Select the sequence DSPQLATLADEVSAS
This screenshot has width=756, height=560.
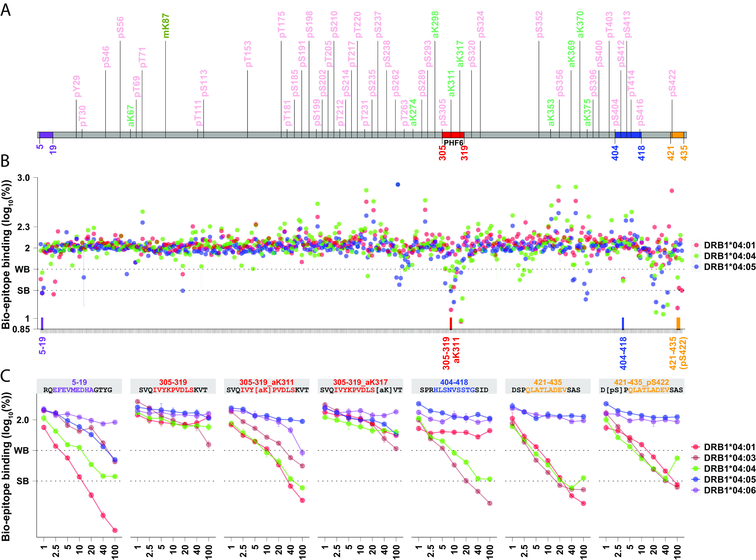(x=546, y=390)
